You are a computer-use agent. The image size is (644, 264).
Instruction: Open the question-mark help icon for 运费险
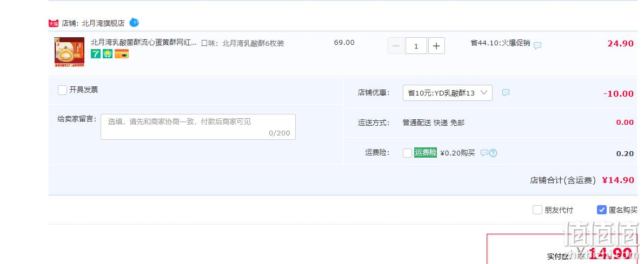coord(493,153)
